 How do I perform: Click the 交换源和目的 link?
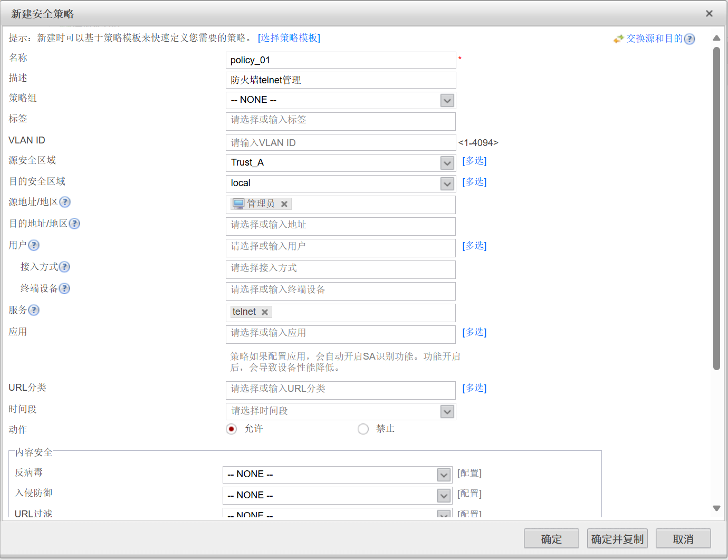pyautogui.click(x=654, y=38)
